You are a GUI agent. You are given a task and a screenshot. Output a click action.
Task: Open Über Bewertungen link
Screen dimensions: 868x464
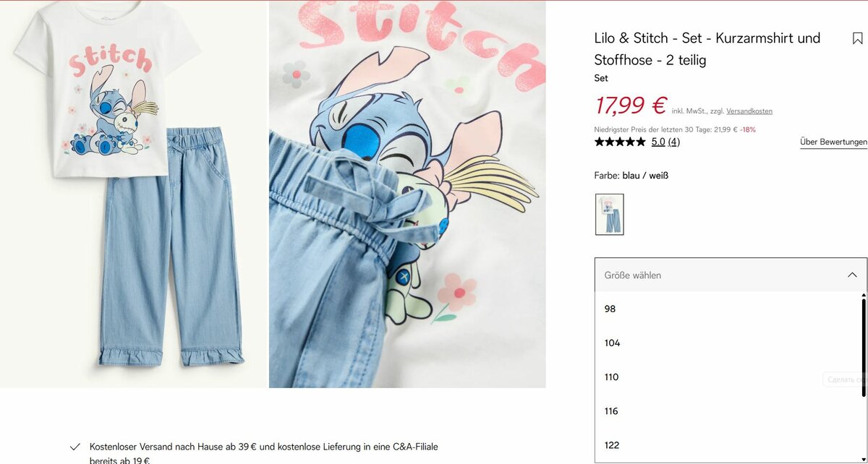click(x=833, y=142)
